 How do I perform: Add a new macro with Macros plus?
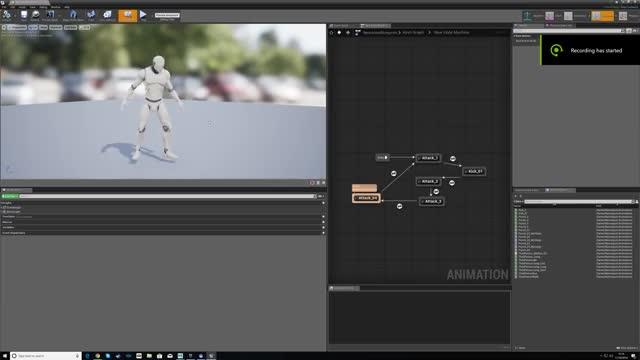(323, 222)
